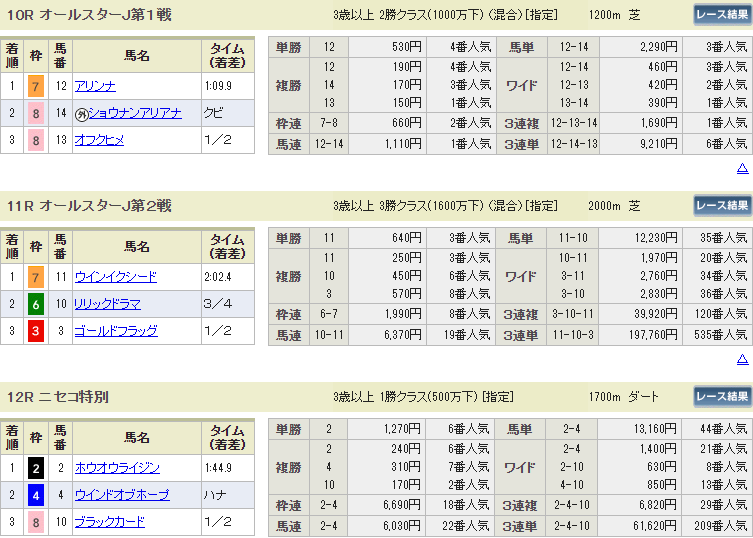This screenshot has height=538, width=753.
Task: Open horse page for ショウナンアリアナ
Action: (135, 113)
